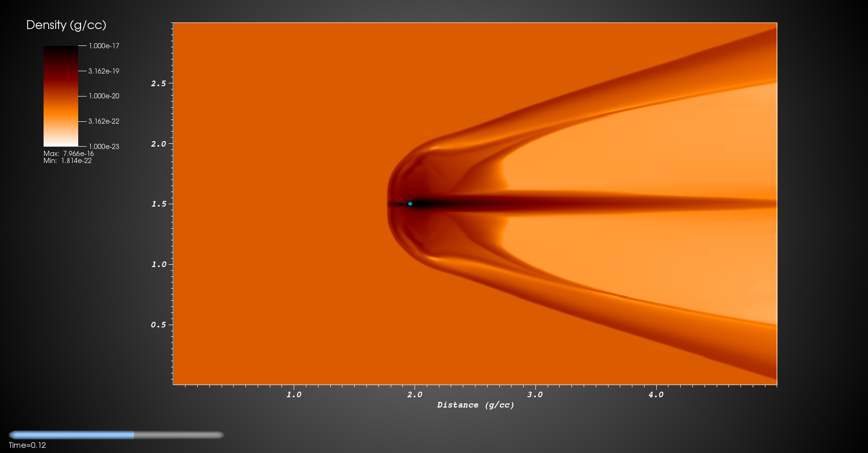Screen dimensions: 868x453
Task: Click the x-axis label '3.0'
Action: coord(535,394)
